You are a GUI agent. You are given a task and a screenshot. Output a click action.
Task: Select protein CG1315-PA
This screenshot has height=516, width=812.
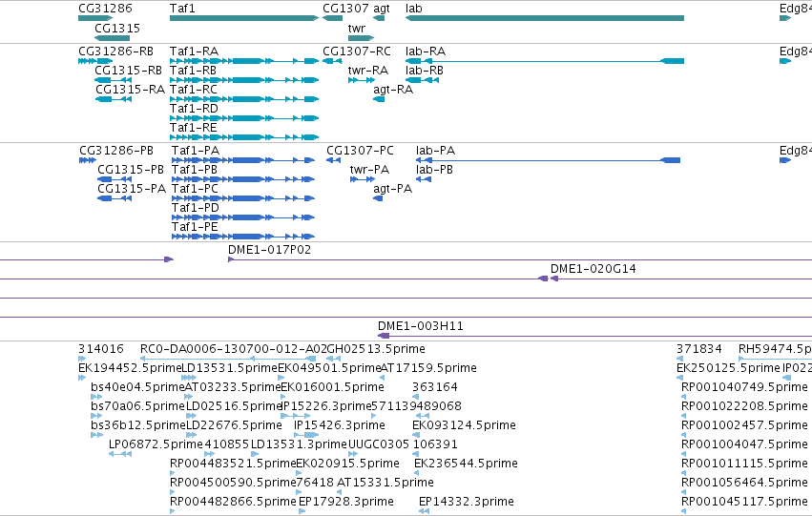tap(115, 198)
